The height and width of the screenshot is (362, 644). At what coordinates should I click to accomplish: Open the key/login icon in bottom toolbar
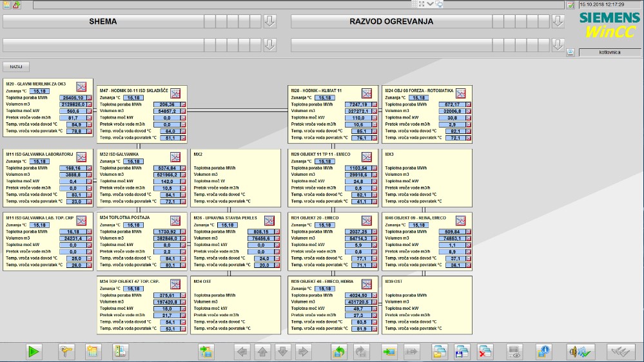tap(66, 352)
